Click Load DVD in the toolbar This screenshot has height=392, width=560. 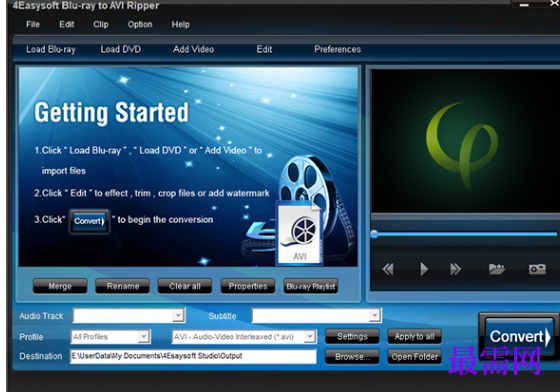(121, 49)
